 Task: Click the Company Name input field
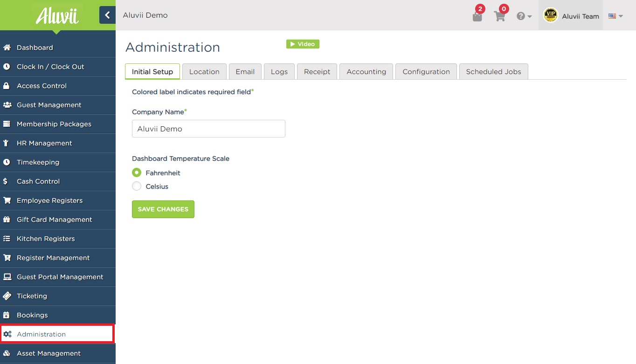208,129
